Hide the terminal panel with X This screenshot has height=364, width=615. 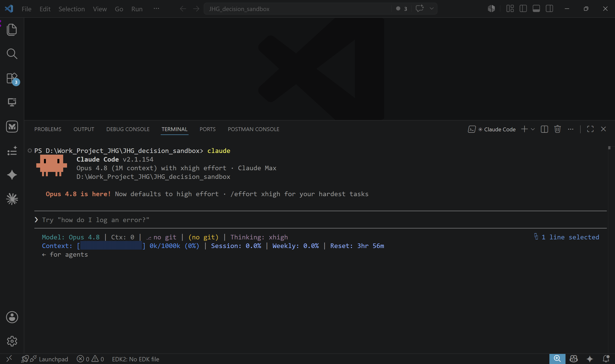point(603,129)
